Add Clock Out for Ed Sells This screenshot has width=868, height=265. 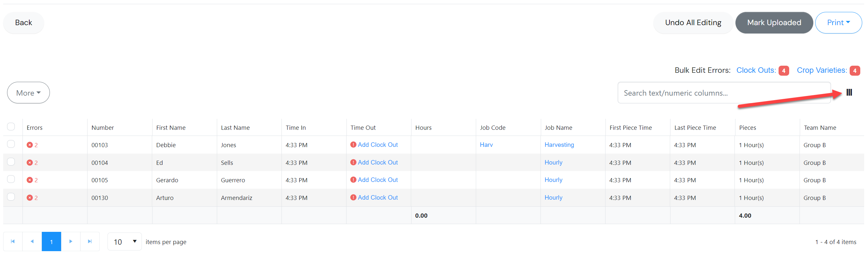pos(377,162)
